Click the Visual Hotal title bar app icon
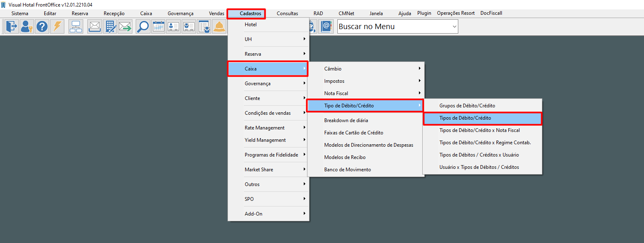This screenshot has height=243, width=644. [3, 5]
